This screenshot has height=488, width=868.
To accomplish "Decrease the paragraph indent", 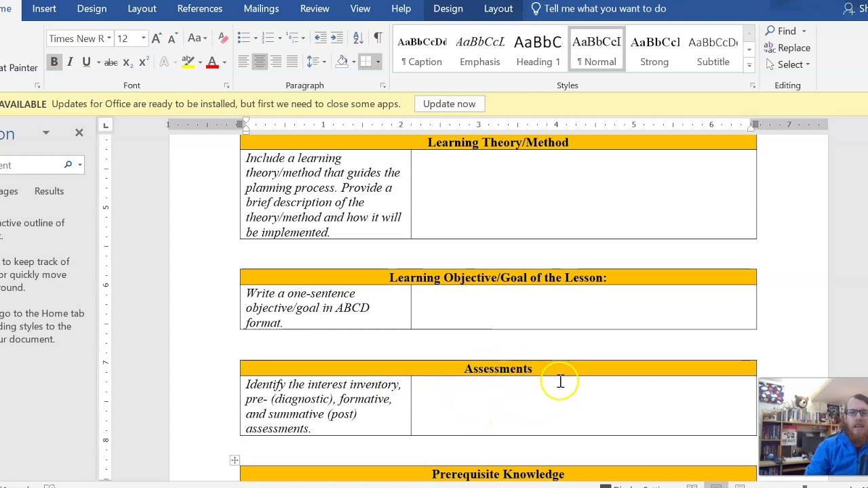I will click(x=321, y=39).
